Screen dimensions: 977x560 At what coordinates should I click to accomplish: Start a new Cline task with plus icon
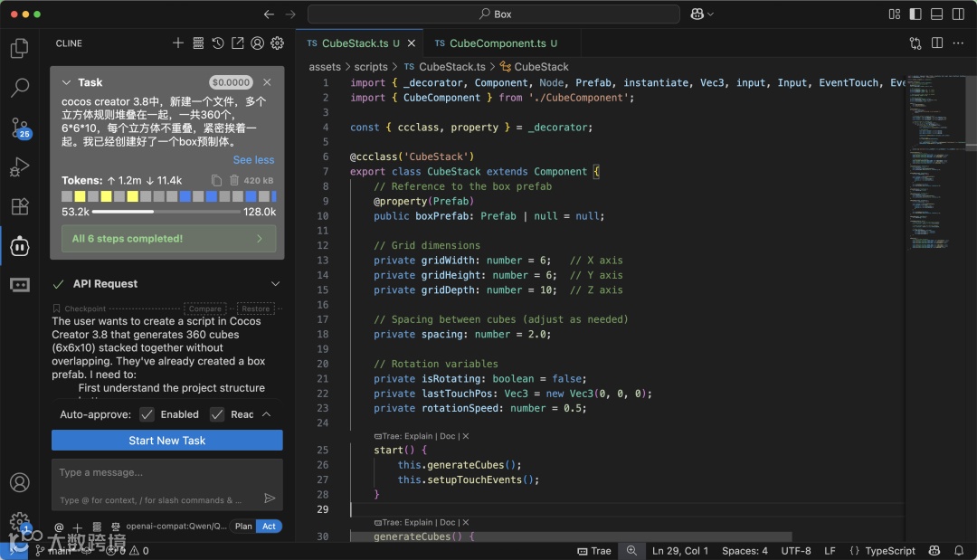[178, 43]
